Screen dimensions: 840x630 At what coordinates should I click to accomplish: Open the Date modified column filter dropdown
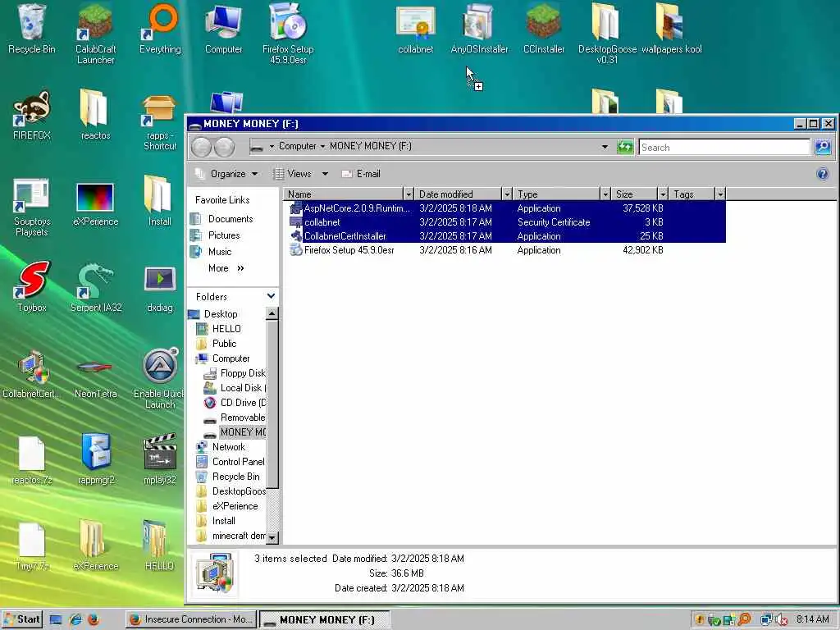click(507, 194)
